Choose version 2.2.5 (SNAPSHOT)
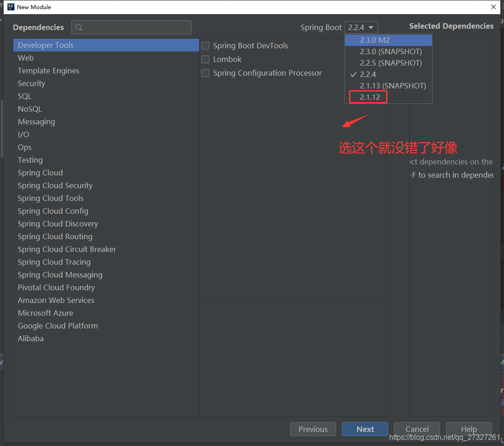 click(388, 63)
